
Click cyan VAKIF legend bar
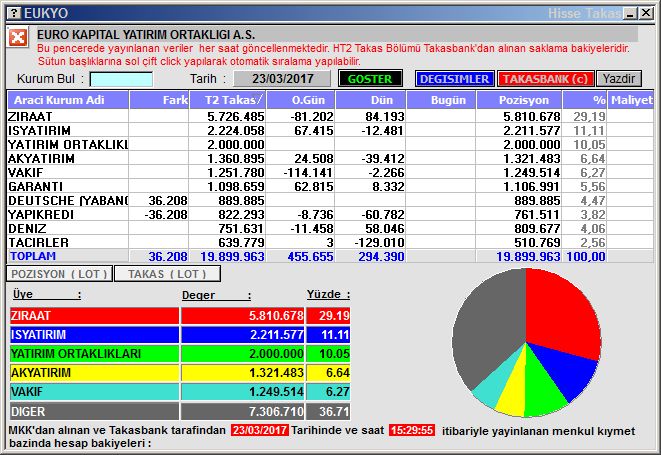(94, 392)
